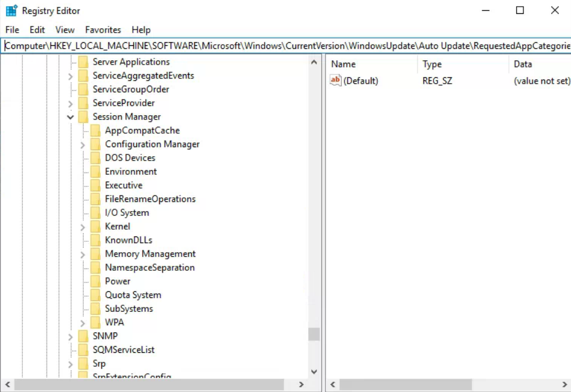
Task: Click the REG_SZ type cell
Action: 437,81
